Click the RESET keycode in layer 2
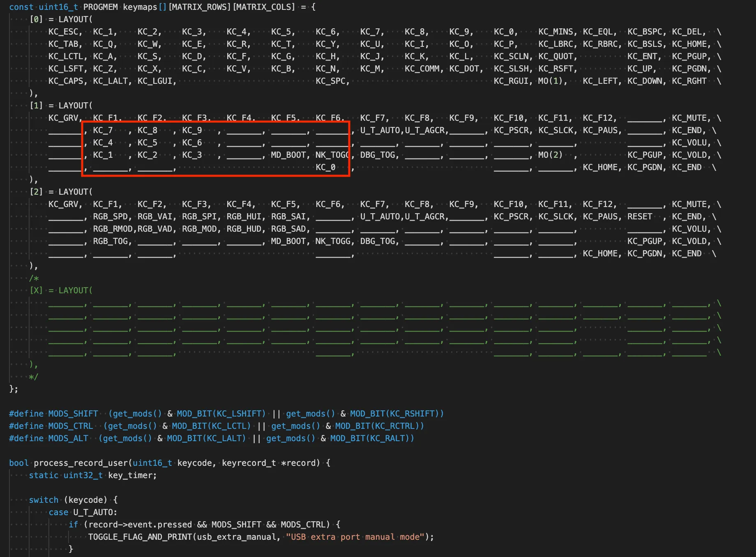This screenshot has width=756, height=557. (x=639, y=216)
